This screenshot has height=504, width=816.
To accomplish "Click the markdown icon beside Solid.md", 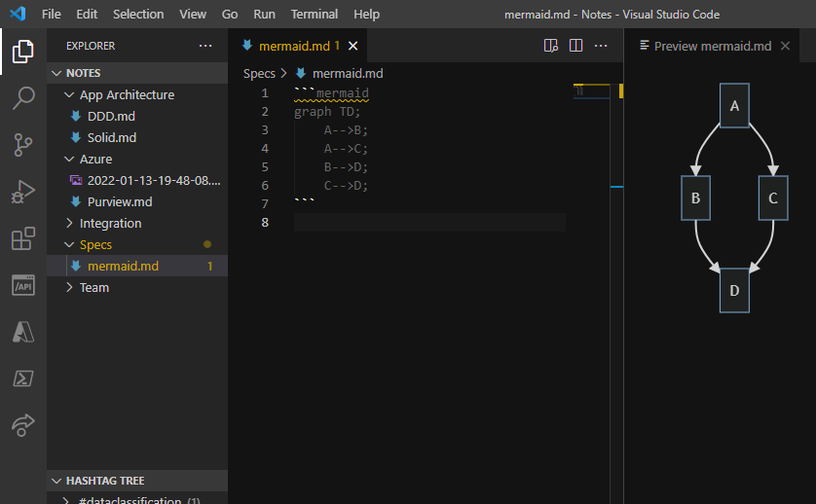I will click(76, 137).
